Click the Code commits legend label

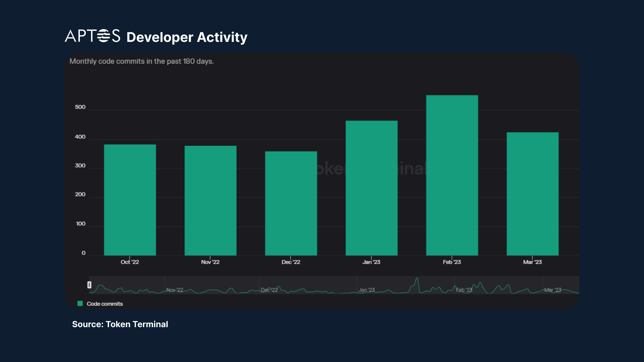click(105, 304)
